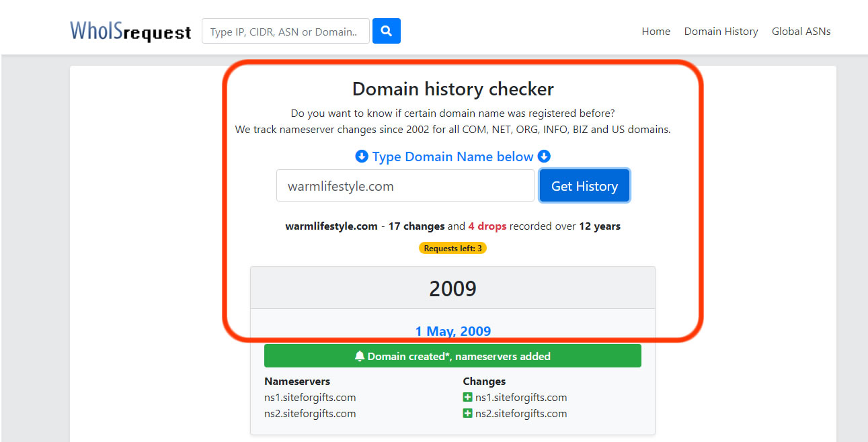Click the Domain history checker heading
The height and width of the screenshot is (442, 868).
click(453, 89)
